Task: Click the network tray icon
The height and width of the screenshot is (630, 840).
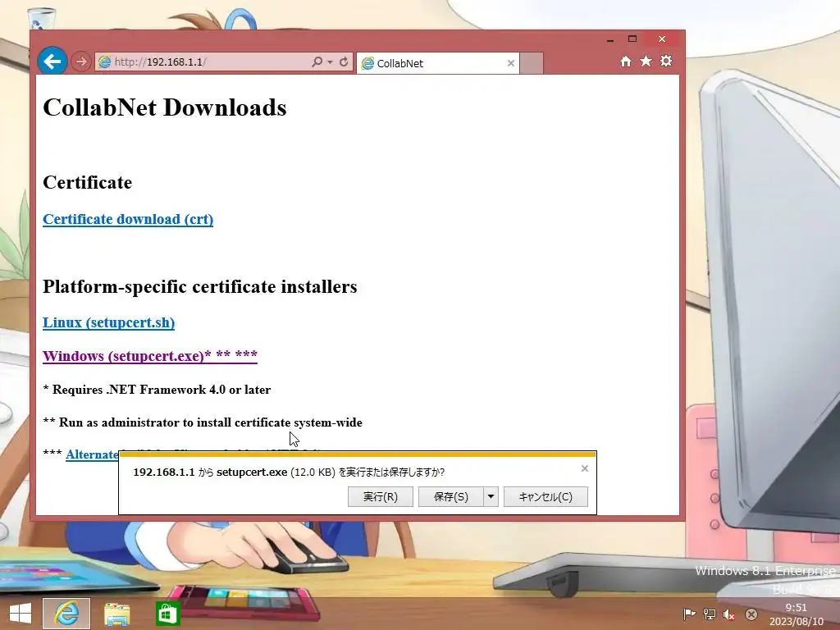Action: tap(710, 614)
